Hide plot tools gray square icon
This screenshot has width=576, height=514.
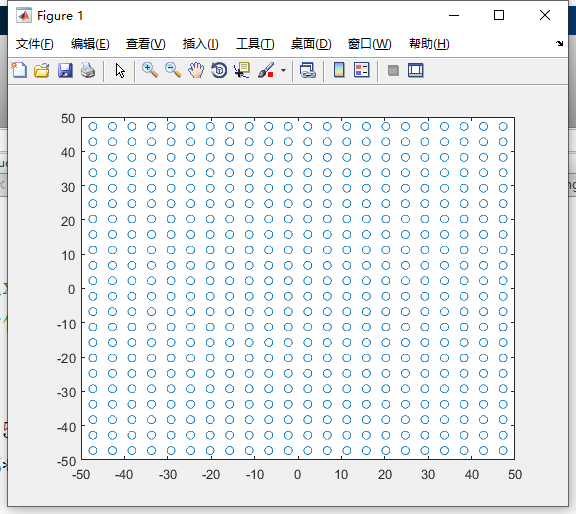tap(393, 70)
